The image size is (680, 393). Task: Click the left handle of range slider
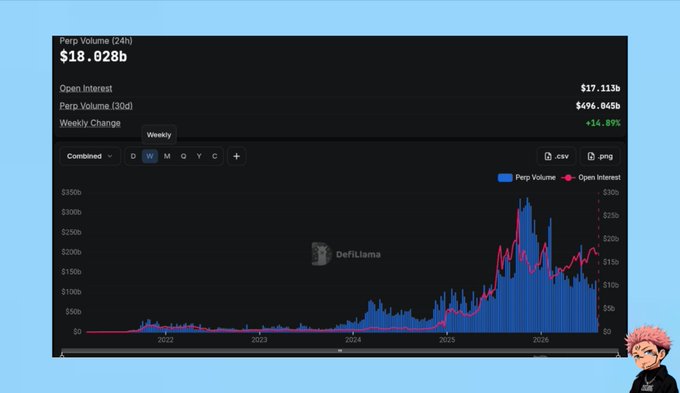(62, 355)
